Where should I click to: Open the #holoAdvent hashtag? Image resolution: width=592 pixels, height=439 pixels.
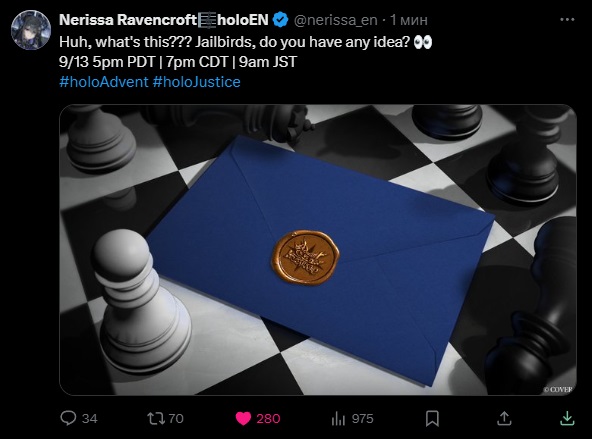point(104,82)
